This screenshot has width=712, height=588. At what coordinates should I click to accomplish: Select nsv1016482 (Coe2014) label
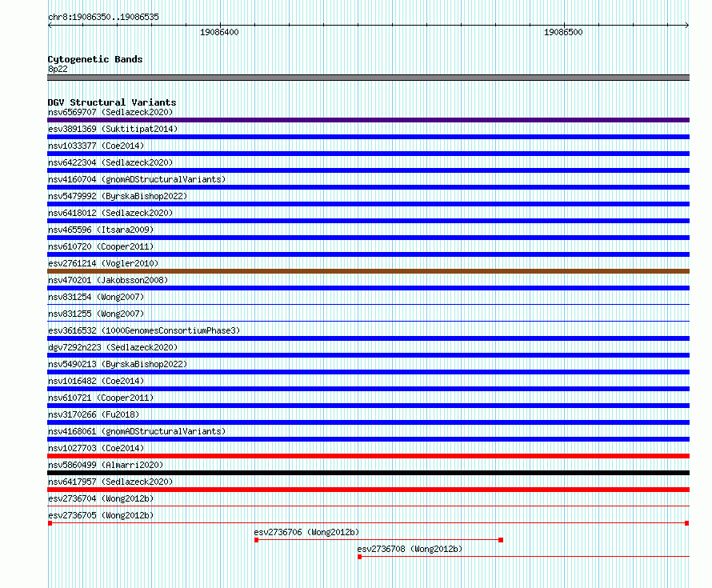pyautogui.click(x=96, y=381)
